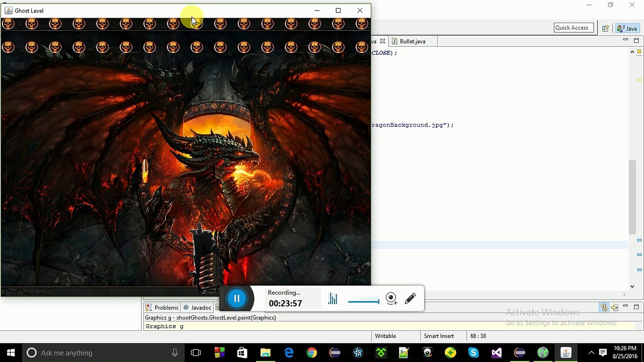The width and height of the screenshot is (644, 362).
Task: Open the Javadoc view tab
Action: 197,307
